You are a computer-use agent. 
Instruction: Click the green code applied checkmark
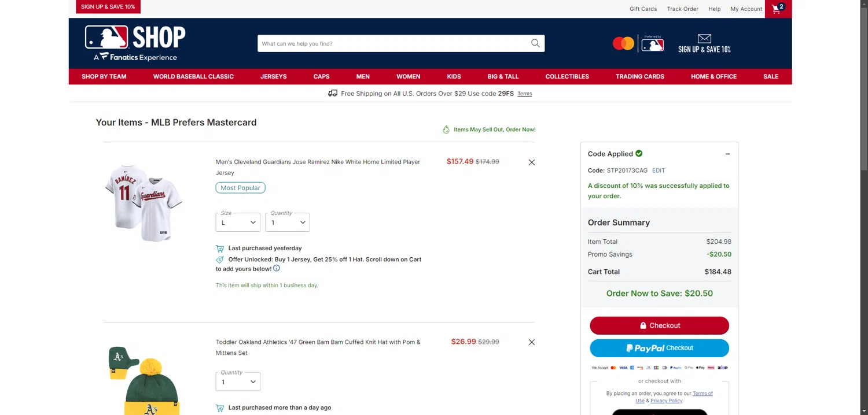tap(639, 153)
